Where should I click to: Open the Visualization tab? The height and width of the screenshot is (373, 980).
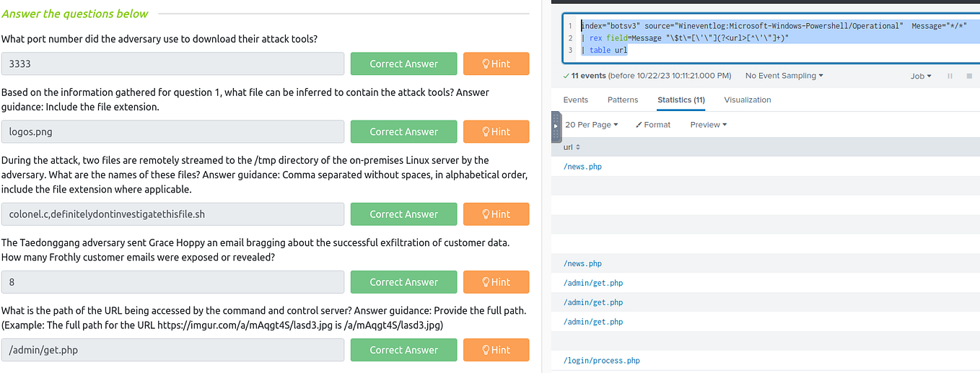point(748,100)
